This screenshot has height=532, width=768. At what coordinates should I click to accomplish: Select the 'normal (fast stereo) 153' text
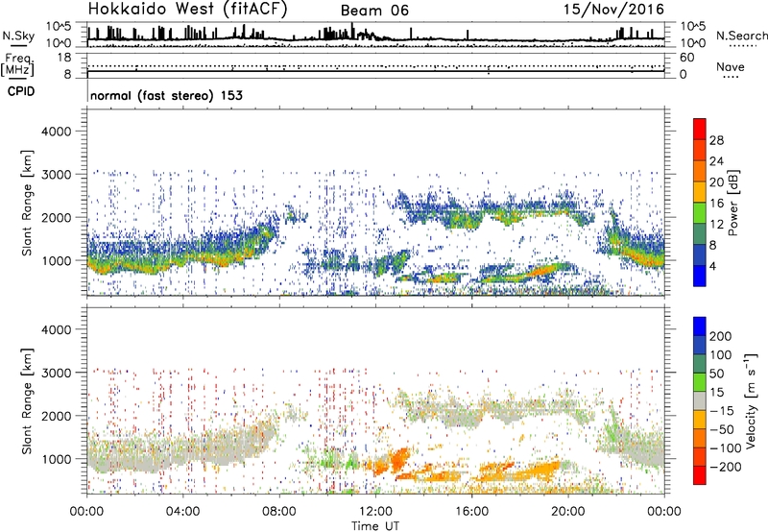point(166,95)
